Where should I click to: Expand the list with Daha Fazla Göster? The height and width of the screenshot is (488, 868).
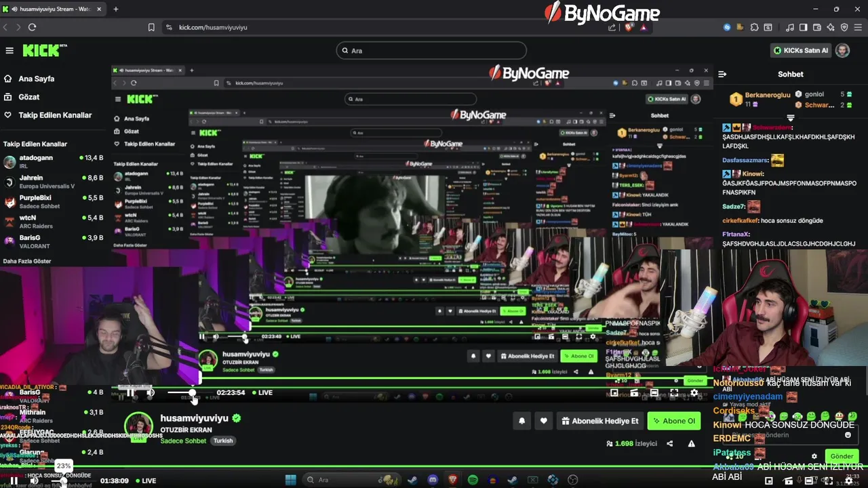(x=27, y=261)
